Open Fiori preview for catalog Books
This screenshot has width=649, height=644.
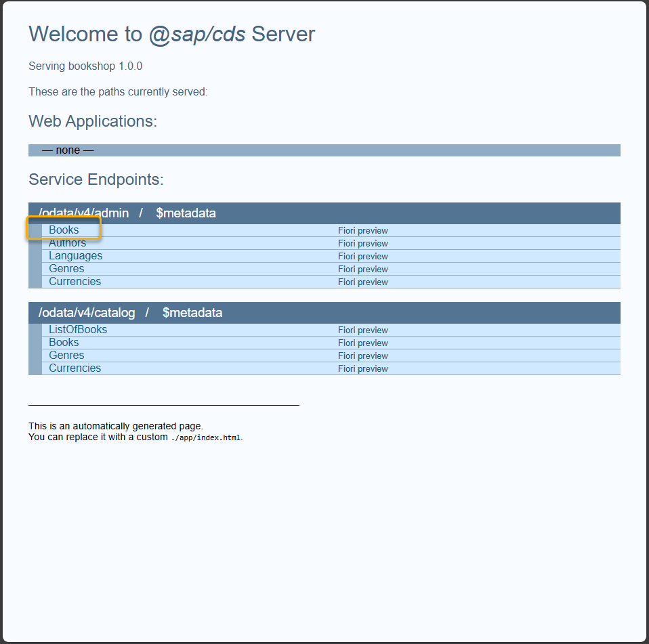tap(363, 343)
